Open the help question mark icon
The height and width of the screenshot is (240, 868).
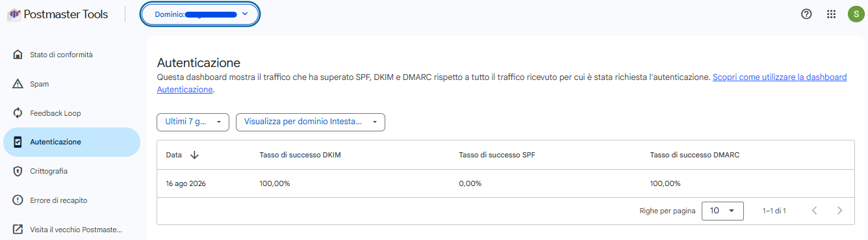click(806, 14)
